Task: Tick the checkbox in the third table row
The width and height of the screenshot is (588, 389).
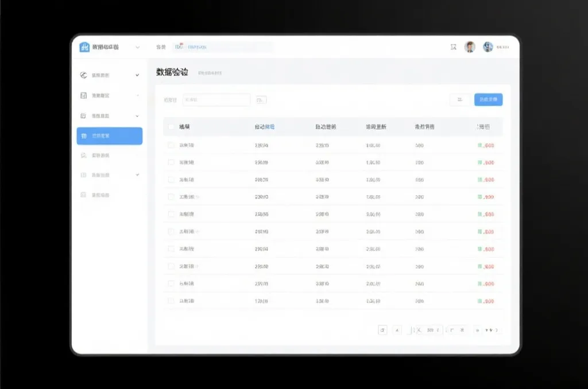Action: pyautogui.click(x=171, y=180)
